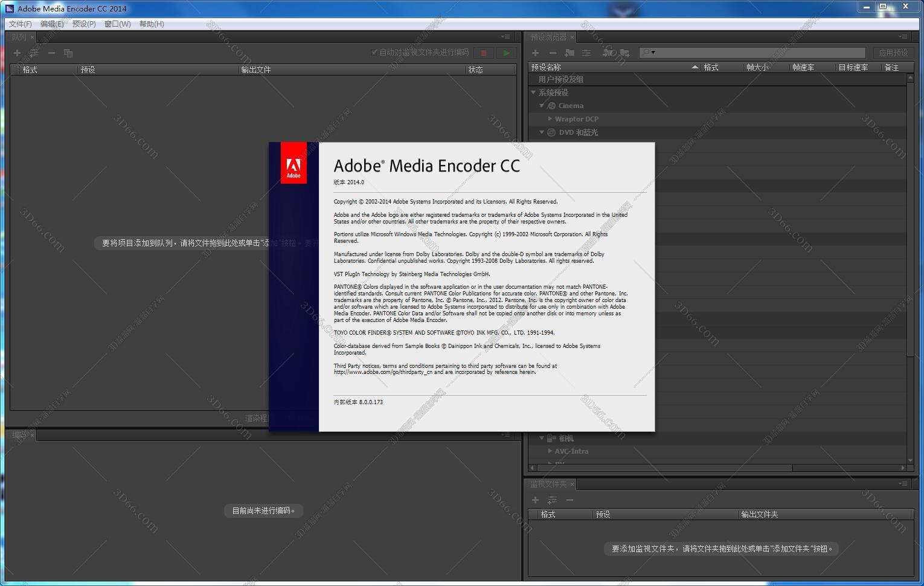
Task: Open the 帮助(H) menu
Action: (152, 24)
